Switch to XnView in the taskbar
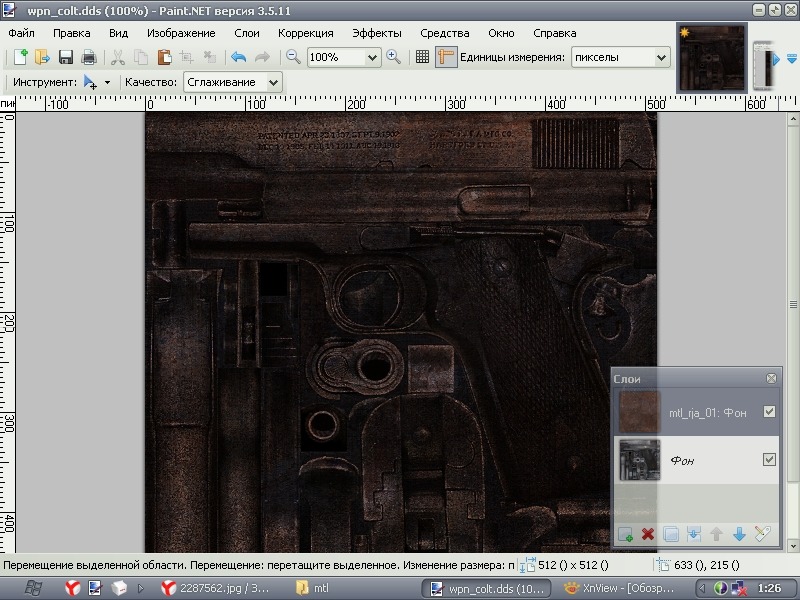Image resolution: width=800 pixels, height=600 pixels. [610, 588]
